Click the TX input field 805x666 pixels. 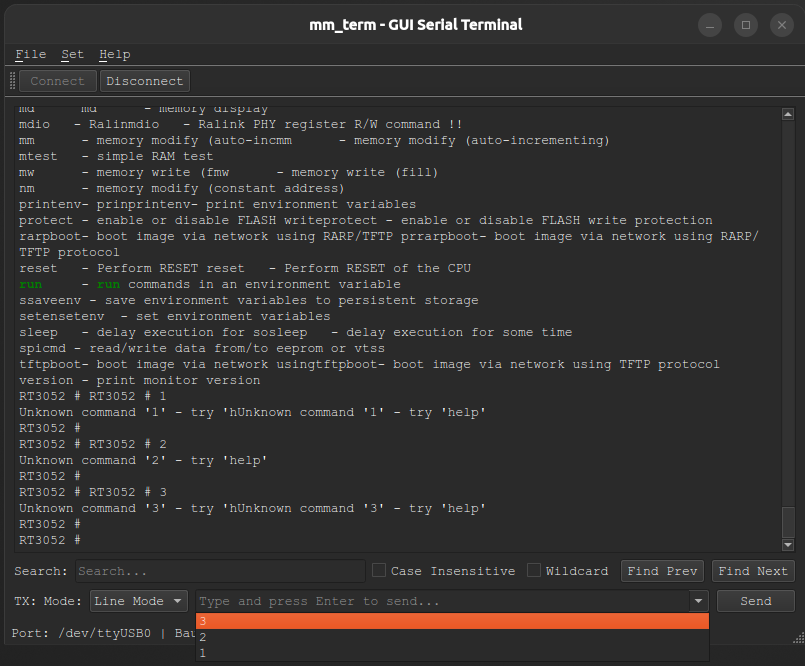tap(444, 601)
